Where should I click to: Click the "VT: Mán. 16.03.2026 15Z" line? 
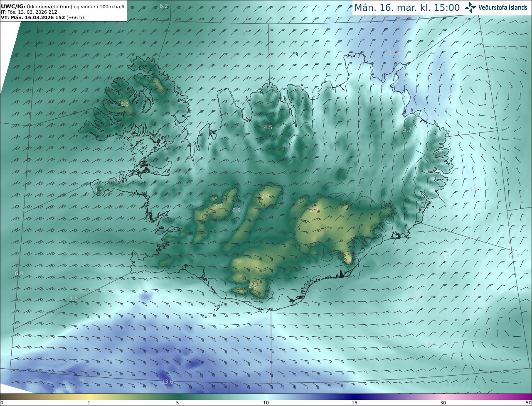pos(42,17)
